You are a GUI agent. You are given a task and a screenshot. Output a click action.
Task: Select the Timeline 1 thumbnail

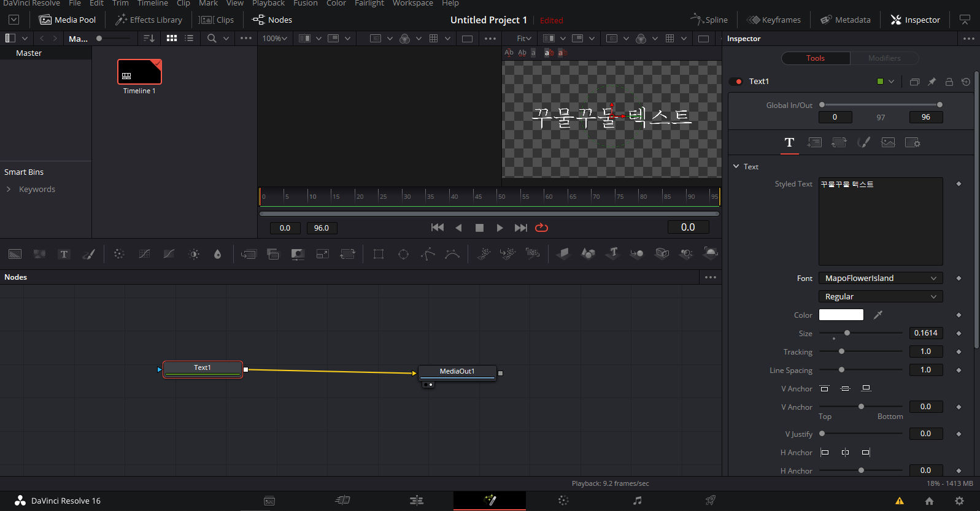coord(139,72)
